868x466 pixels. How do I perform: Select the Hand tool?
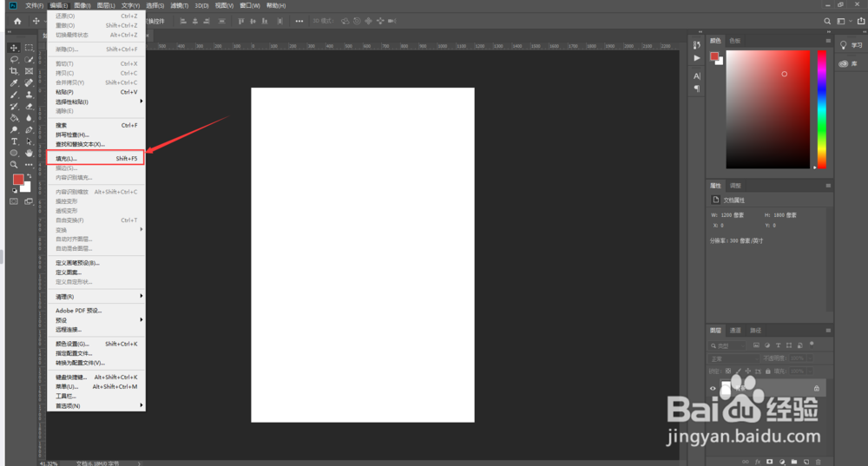coord(29,154)
